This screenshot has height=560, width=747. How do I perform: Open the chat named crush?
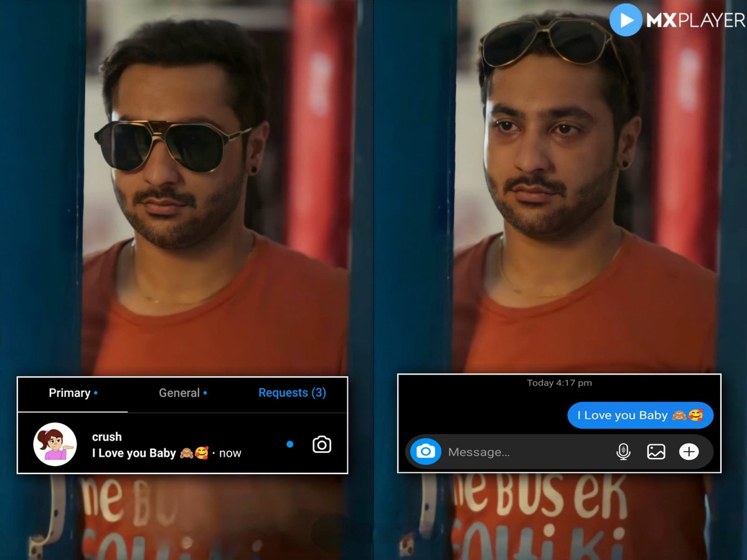point(182,444)
